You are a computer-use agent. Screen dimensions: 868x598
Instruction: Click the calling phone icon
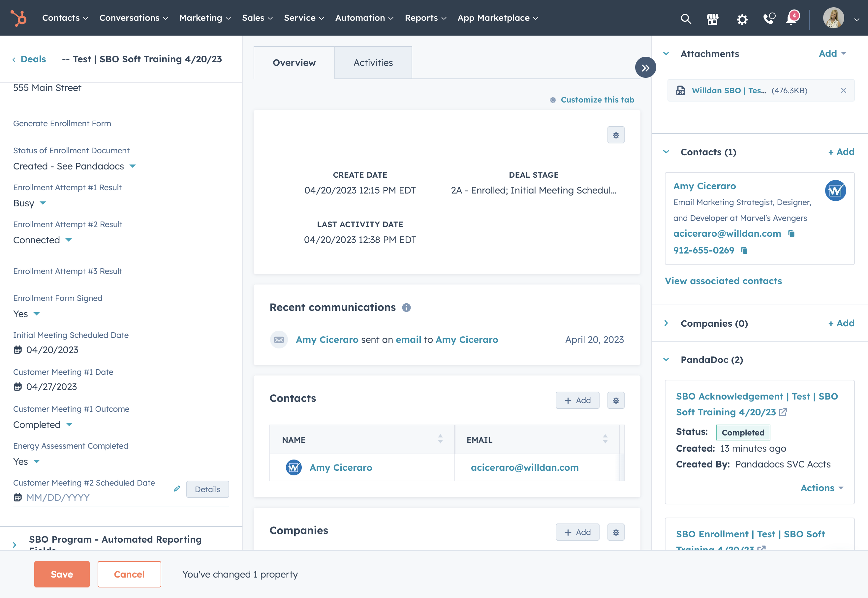(769, 18)
